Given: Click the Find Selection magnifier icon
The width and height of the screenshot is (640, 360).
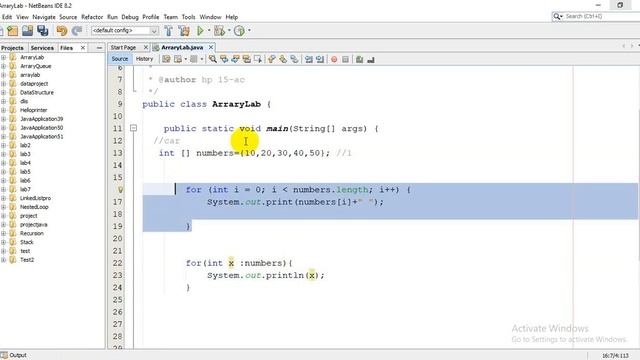Looking at the screenshot, I should tap(213, 60).
